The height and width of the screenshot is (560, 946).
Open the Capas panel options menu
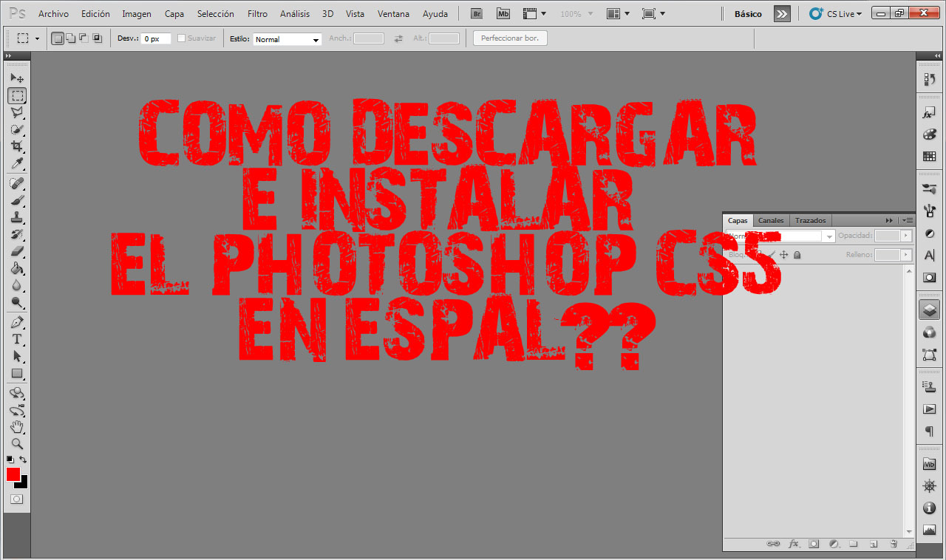click(x=908, y=220)
